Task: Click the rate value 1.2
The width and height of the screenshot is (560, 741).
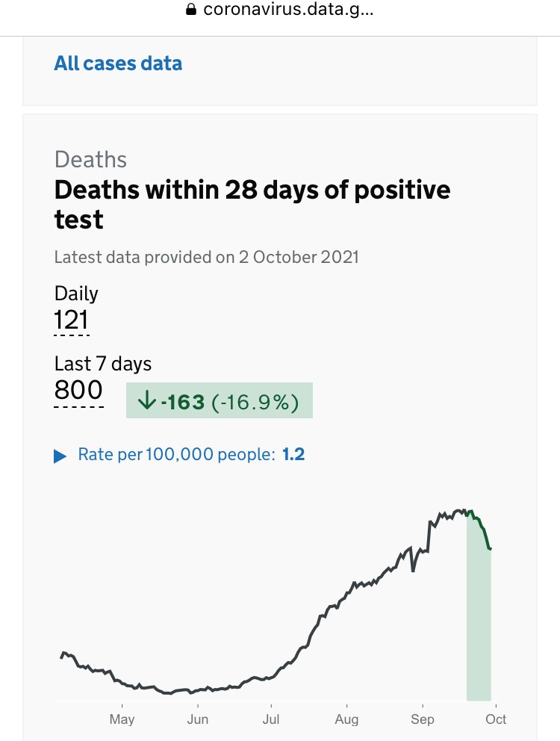Action: click(293, 455)
